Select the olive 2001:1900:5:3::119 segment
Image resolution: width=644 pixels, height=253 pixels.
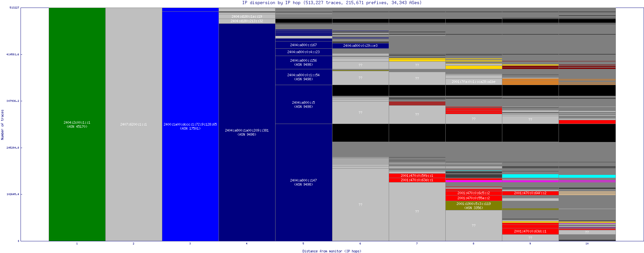[x=474, y=206]
